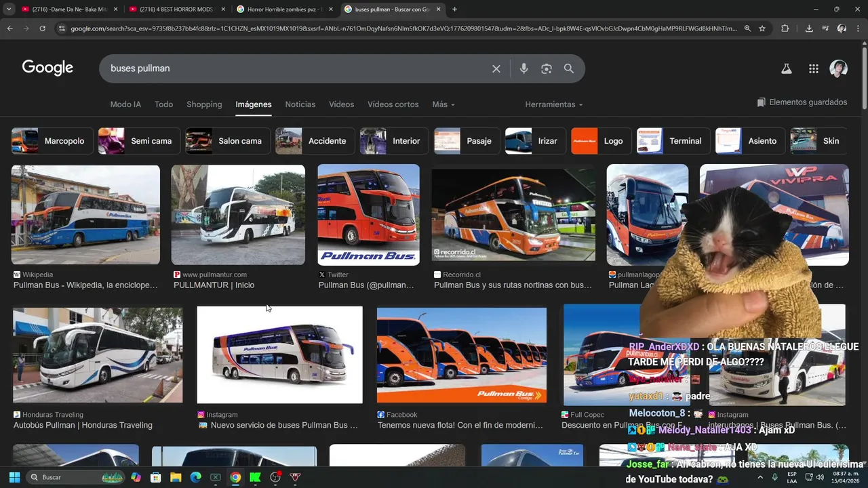Viewport: 868px width, 488px height.
Task: Go to the Google logo homepage
Action: (47, 68)
